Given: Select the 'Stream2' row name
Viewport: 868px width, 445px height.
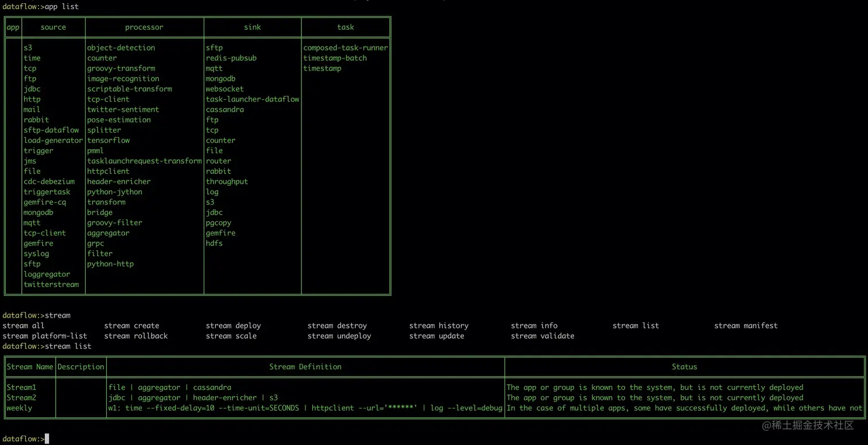Looking at the screenshot, I should point(21,398).
